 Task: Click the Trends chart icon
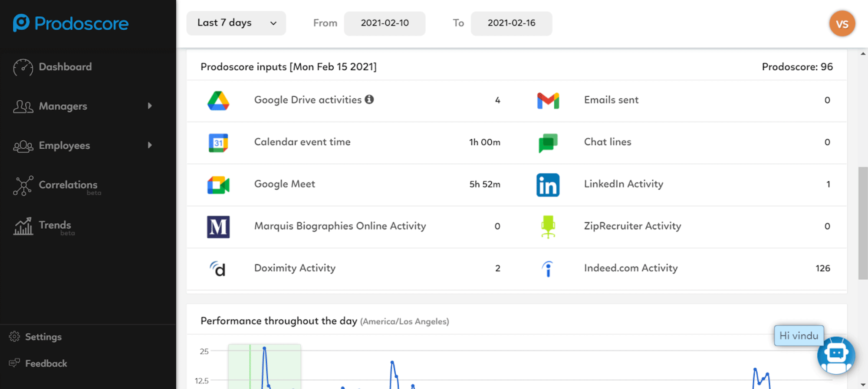(x=23, y=226)
